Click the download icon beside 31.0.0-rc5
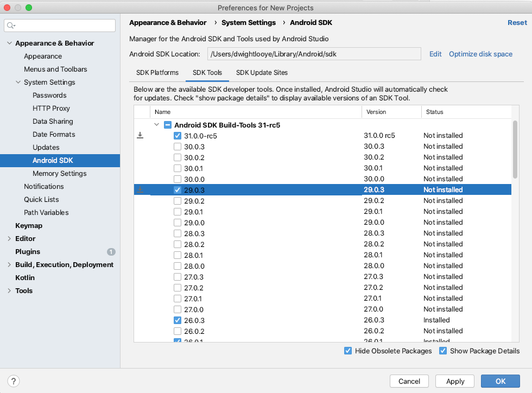The image size is (532, 393). [140, 135]
